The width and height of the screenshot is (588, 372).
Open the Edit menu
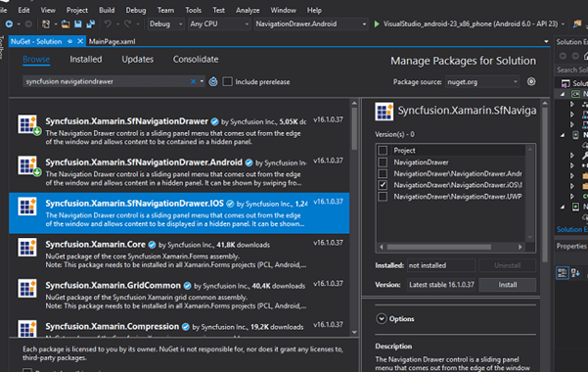tap(24, 10)
